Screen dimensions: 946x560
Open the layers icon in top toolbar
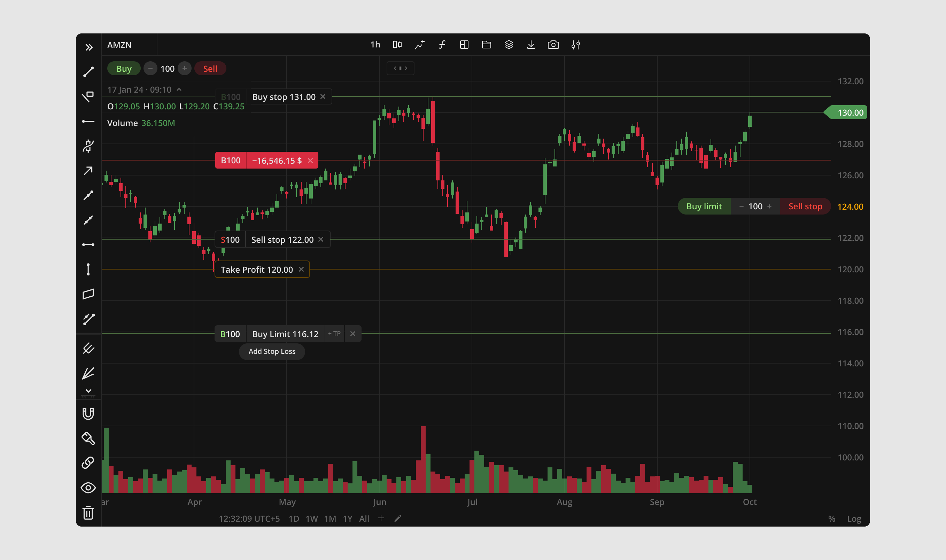pyautogui.click(x=509, y=45)
